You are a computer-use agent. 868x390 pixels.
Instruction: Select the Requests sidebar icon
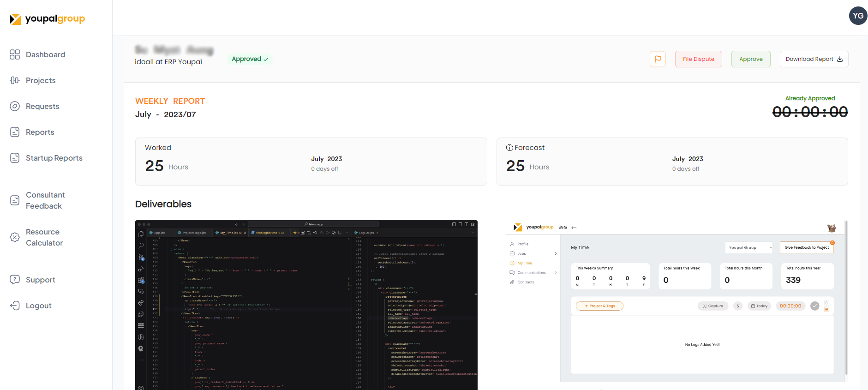coord(15,106)
